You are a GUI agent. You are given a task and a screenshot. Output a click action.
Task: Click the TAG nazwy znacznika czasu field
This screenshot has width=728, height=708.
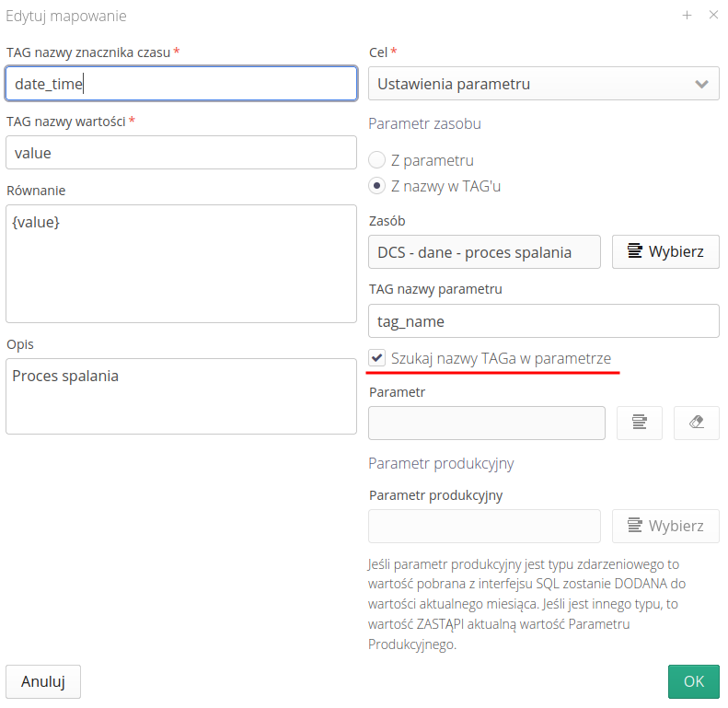pos(180,84)
